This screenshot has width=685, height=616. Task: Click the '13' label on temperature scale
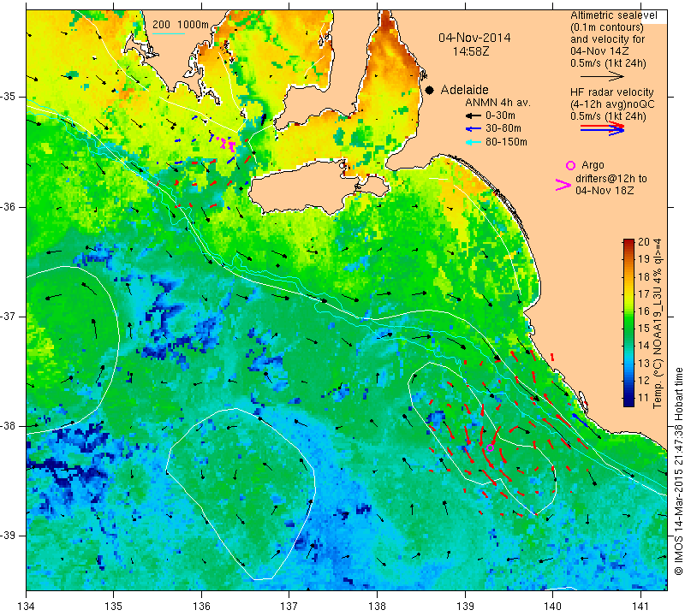[x=644, y=364]
